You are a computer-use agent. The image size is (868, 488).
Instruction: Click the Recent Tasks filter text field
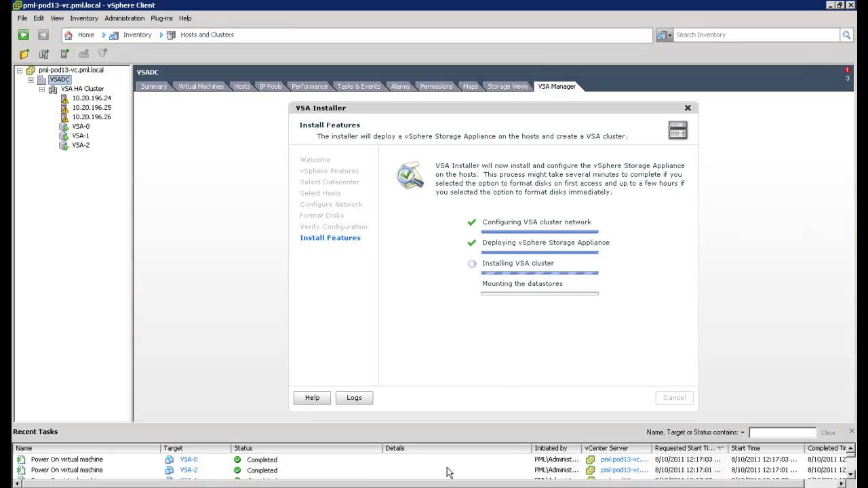coord(783,432)
